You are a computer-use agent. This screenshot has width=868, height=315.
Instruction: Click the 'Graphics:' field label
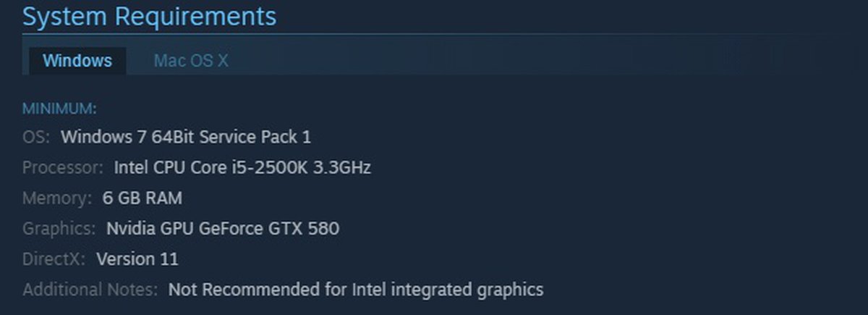[59, 229]
